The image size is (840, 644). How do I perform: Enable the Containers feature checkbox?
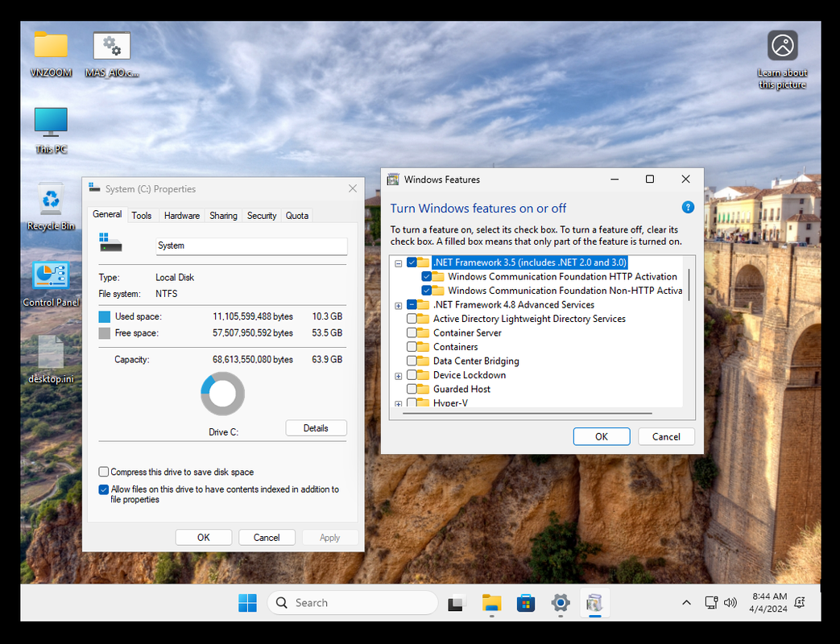[412, 347]
